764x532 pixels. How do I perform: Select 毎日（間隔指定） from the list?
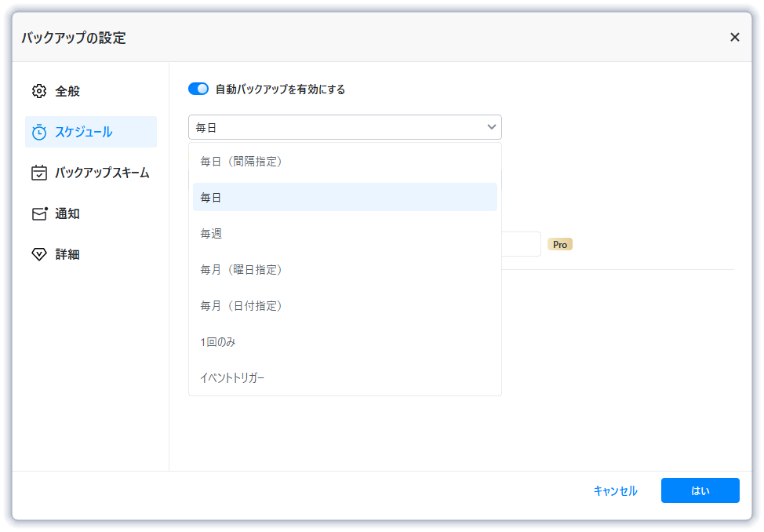(241, 162)
